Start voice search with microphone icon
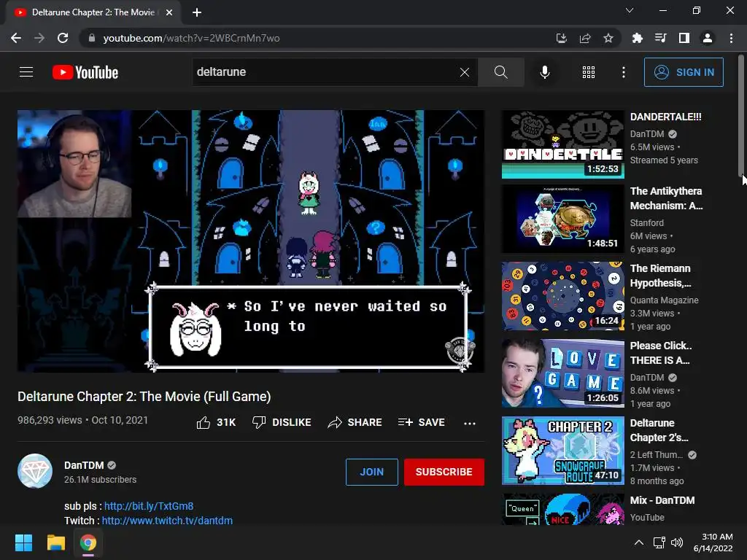The width and height of the screenshot is (747, 560). tap(544, 72)
